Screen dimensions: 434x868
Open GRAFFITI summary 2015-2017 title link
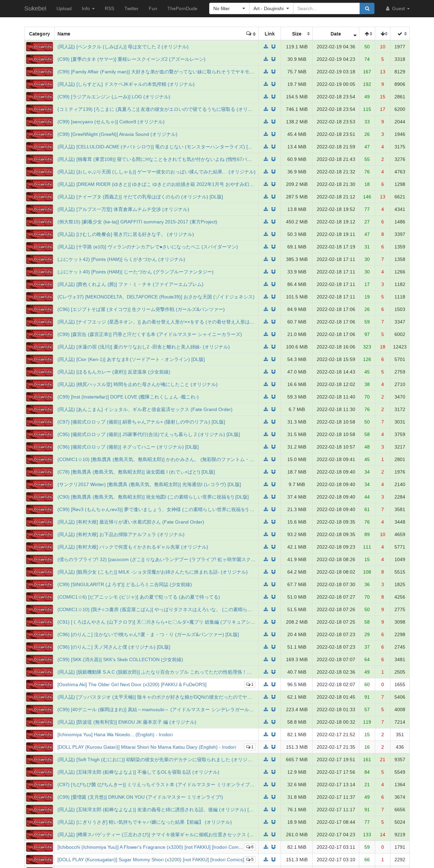(137, 222)
